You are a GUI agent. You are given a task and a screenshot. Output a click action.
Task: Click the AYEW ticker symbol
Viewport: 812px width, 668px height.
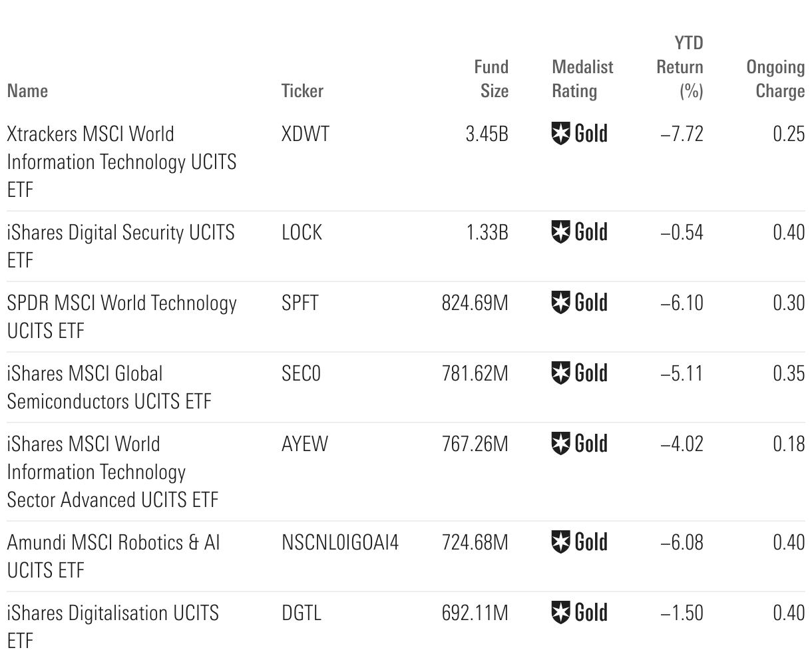[305, 444]
